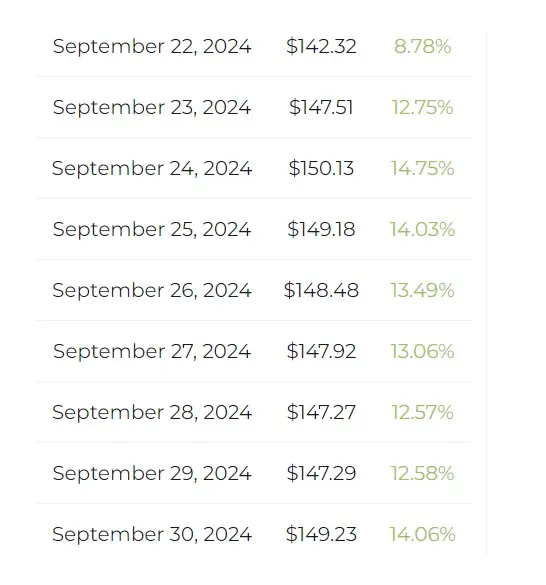546x585 pixels.
Task: Click the 12.58% change value
Action: tap(422, 473)
